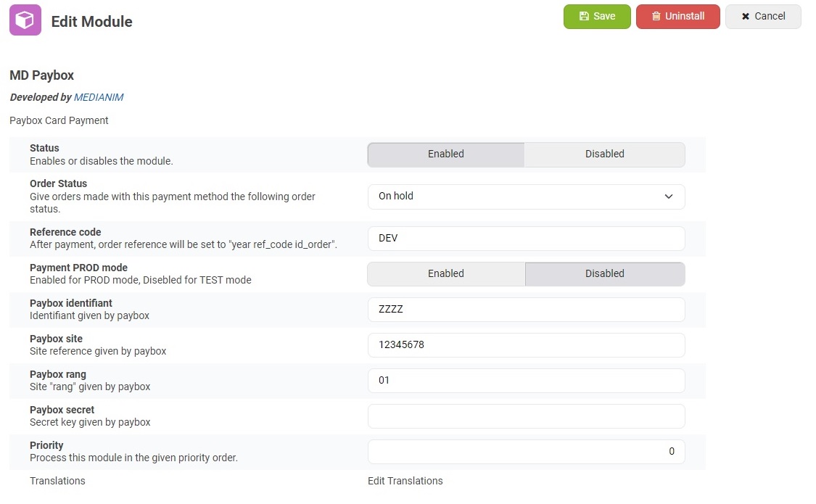Click the Cancel button
The height and width of the screenshot is (504, 816).
point(763,17)
